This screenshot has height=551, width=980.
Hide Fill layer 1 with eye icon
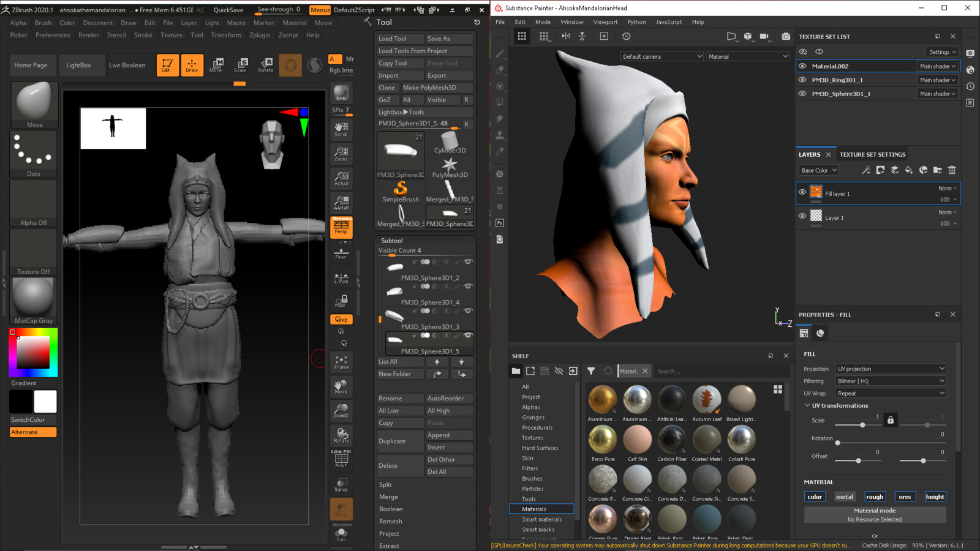click(x=802, y=192)
